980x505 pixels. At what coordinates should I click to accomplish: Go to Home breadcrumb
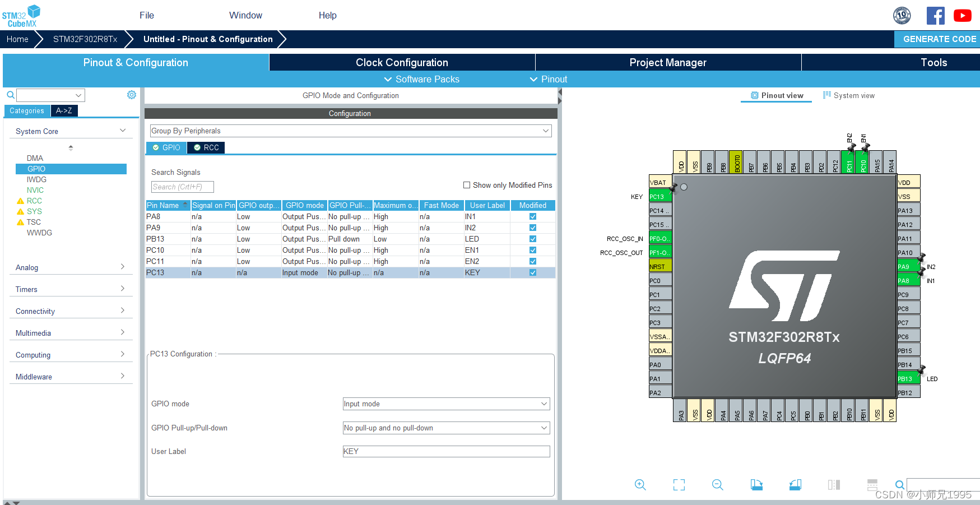coord(17,39)
